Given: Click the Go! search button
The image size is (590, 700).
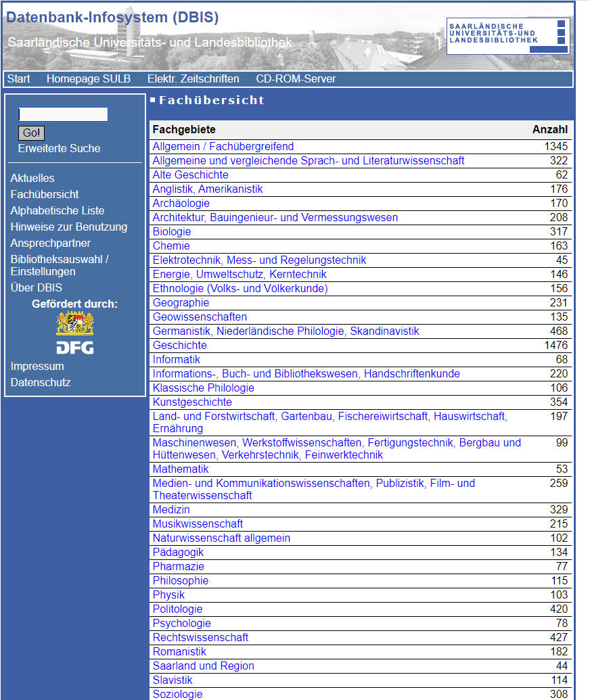Looking at the screenshot, I should point(31,133).
